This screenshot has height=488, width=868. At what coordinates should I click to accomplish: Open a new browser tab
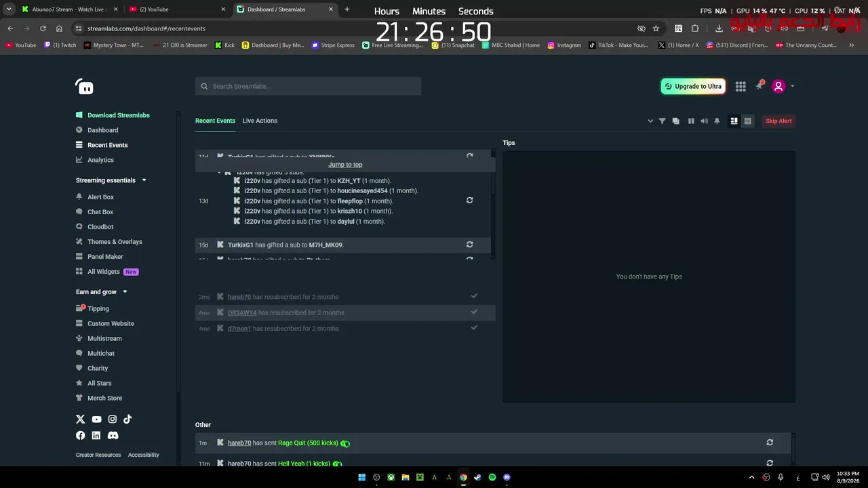pos(347,9)
